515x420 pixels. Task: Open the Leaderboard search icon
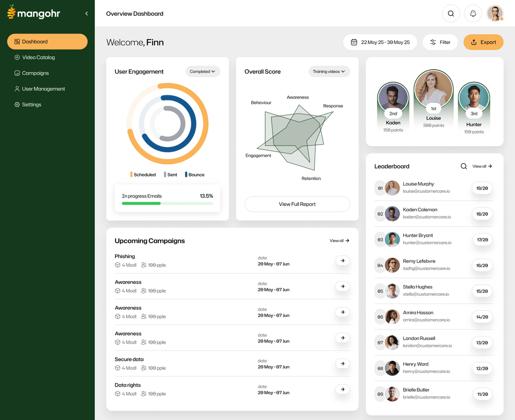(463, 166)
